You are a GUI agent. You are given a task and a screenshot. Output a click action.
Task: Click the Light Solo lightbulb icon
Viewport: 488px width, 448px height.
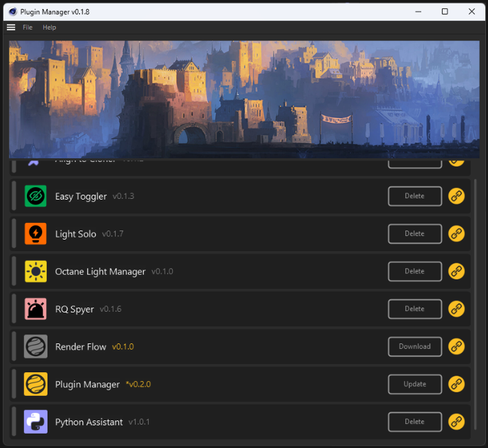(36, 234)
